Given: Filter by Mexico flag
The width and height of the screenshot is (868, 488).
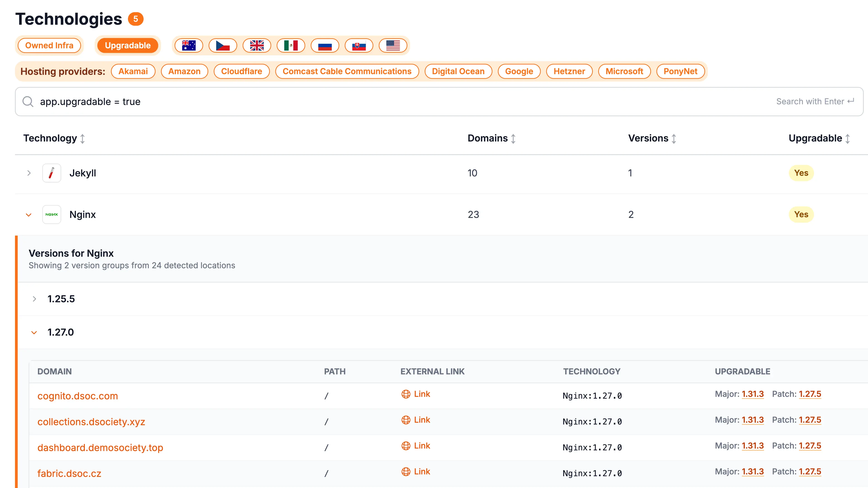Looking at the screenshot, I should pyautogui.click(x=291, y=45).
